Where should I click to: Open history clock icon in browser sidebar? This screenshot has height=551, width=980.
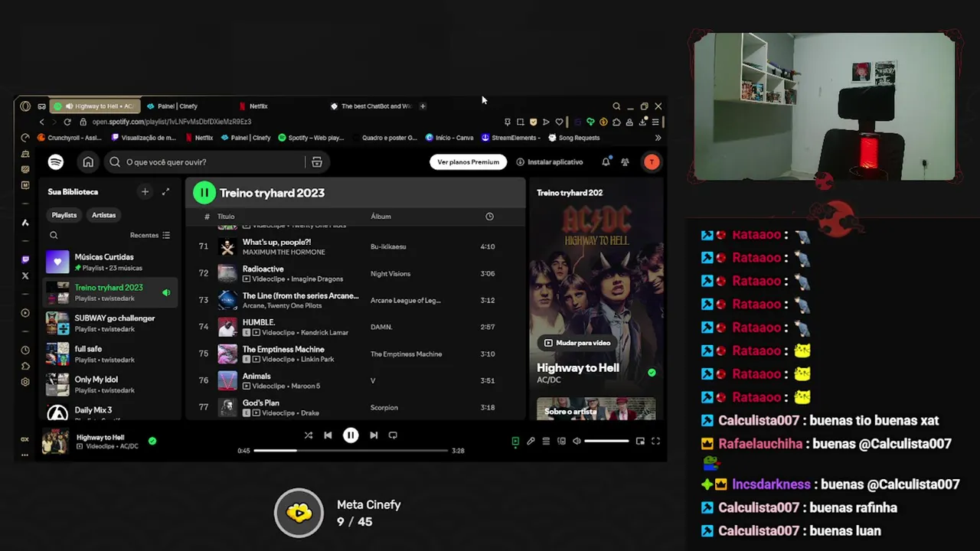click(25, 350)
